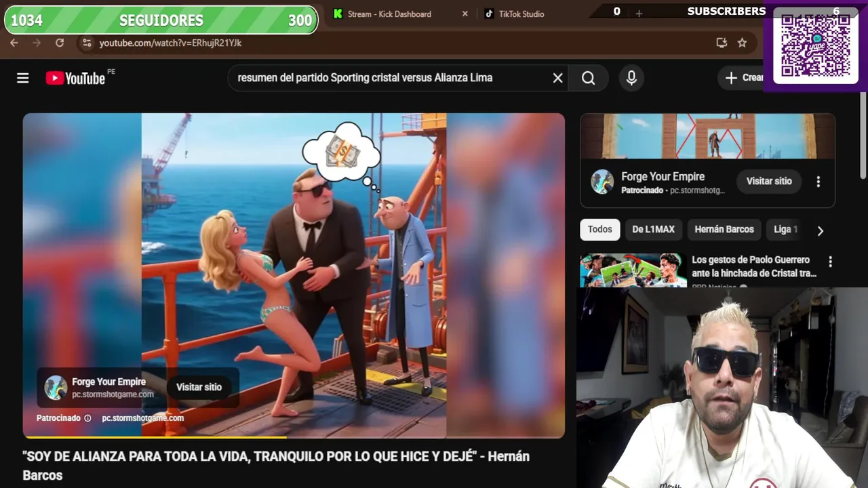Clear the search text with the X
This screenshot has height=488, width=868.
click(x=557, y=78)
